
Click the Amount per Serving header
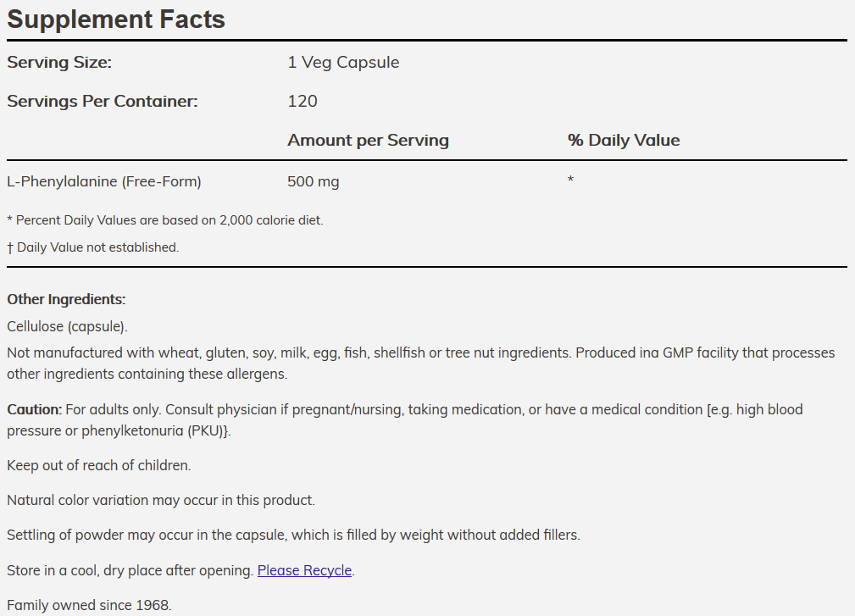pyautogui.click(x=368, y=140)
